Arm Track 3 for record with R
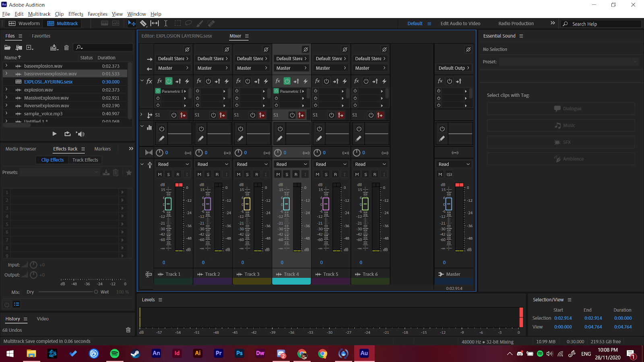This screenshot has width=644, height=362. tap(256, 175)
